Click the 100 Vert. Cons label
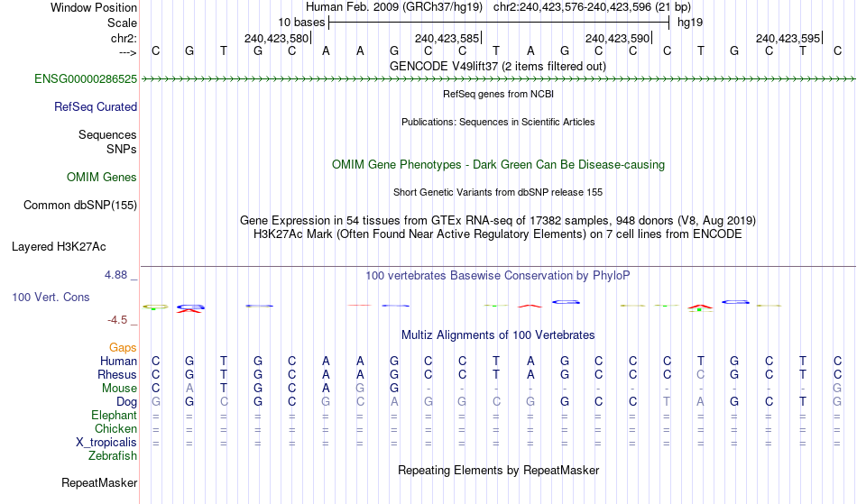Screen dimensions: 857x504 pyautogui.click(x=51, y=297)
